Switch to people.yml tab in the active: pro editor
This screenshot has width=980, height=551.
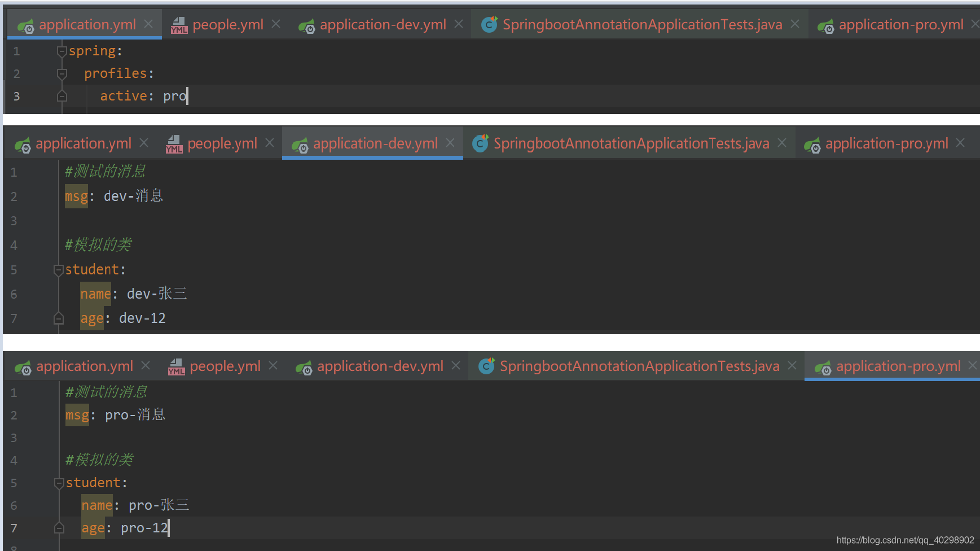pos(227,24)
